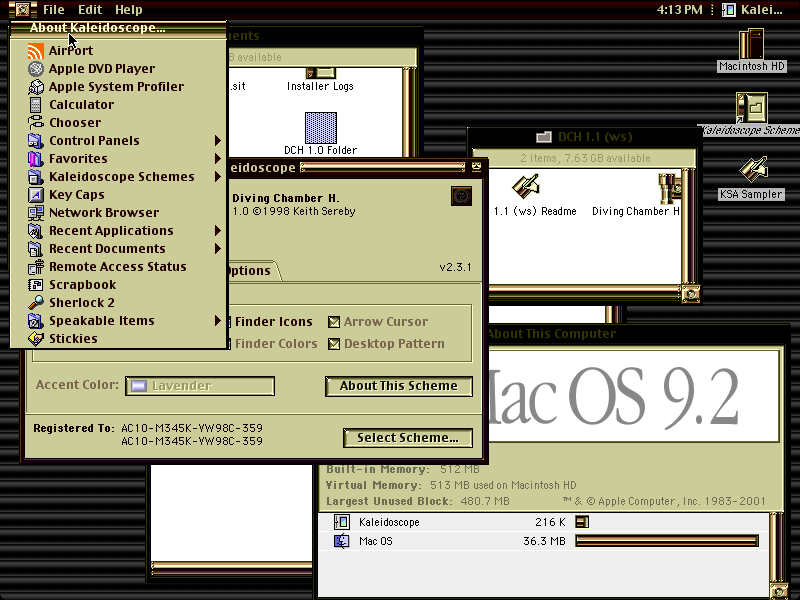
Task: Launch Sherlock 2 magnifier icon
Action: tap(36, 303)
